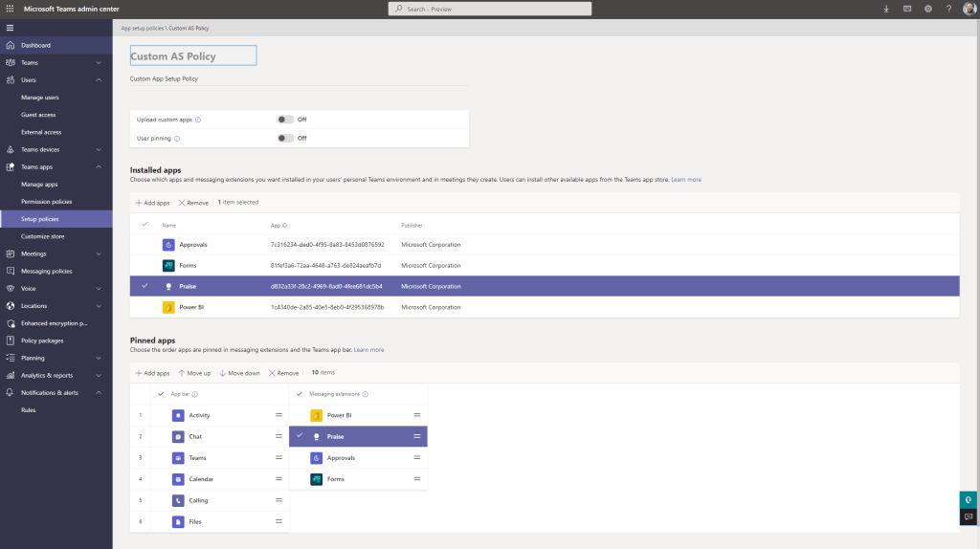Deselect the Praise row checkmark in Installed apps
The height and width of the screenshot is (549, 980).
[x=145, y=286]
